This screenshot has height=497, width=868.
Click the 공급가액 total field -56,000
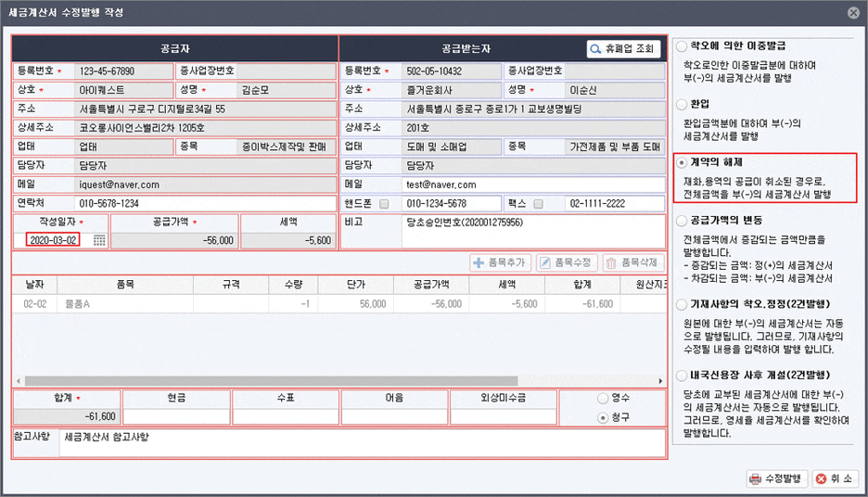[x=174, y=240]
